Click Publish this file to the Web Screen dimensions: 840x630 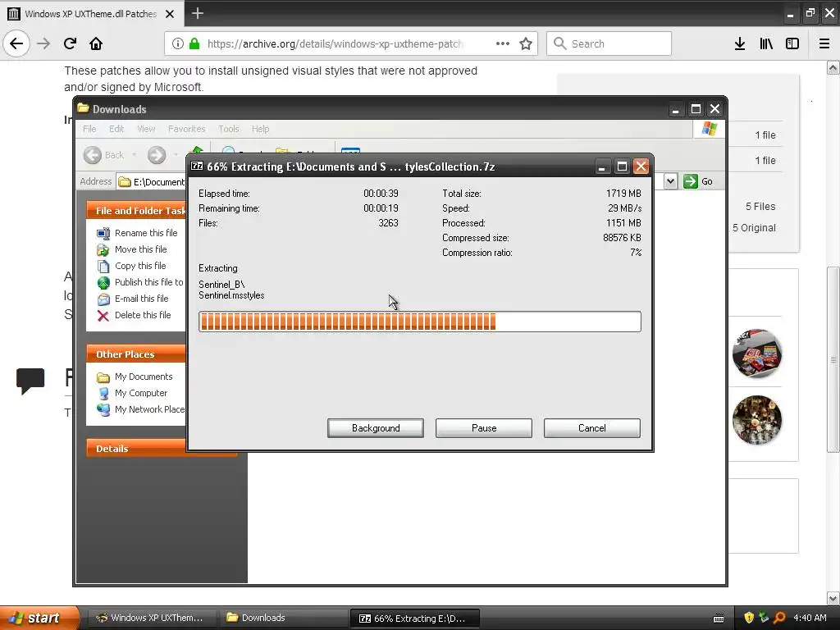tap(141, 282)
